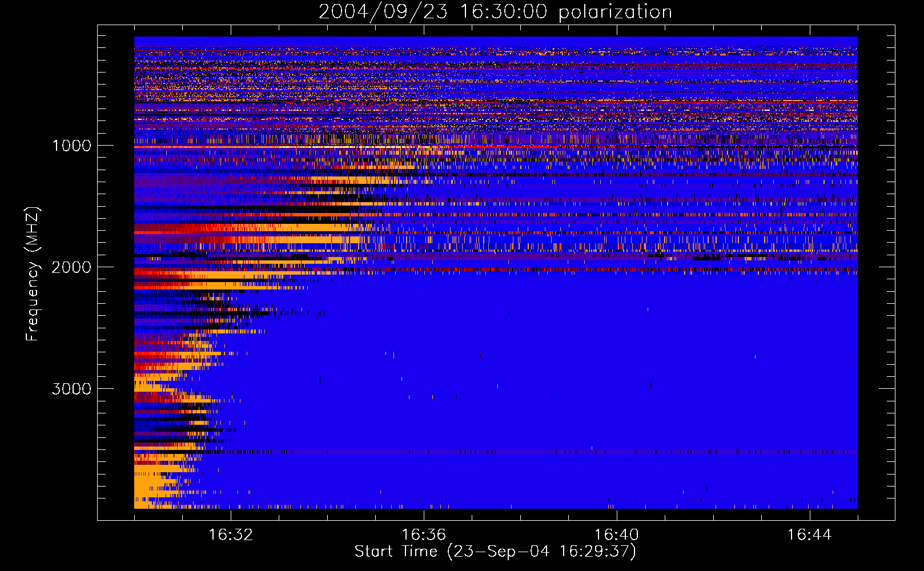The width and height of the screenshot is (924, 571).
Task: Click the 16:44 time tick label
Action: tap(809, 535)
